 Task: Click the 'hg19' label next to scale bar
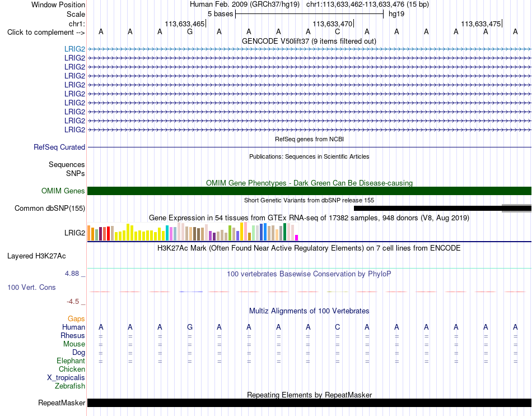(x=396, y=14)
